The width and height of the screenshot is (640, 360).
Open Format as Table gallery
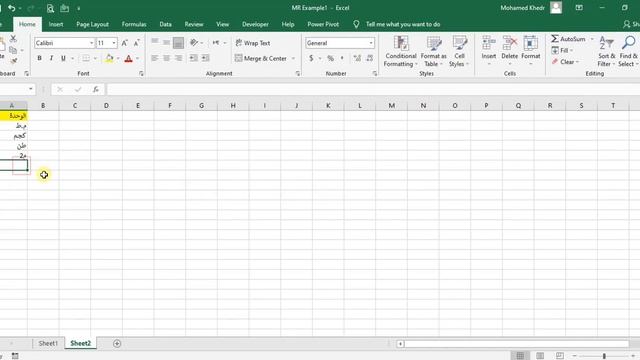point(433,51)
